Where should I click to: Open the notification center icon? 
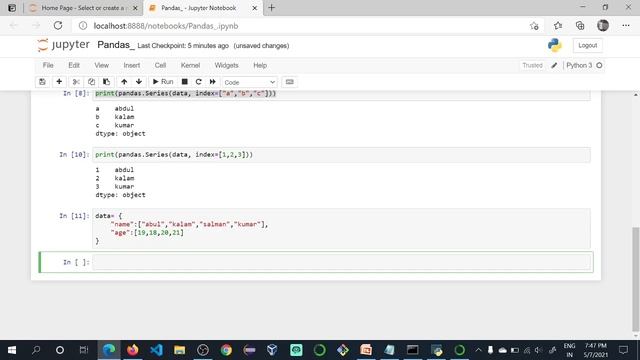click(x=623, y=350)
